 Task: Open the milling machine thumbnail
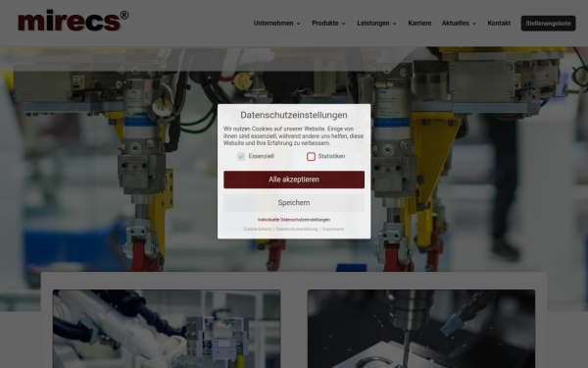[421, 329]
